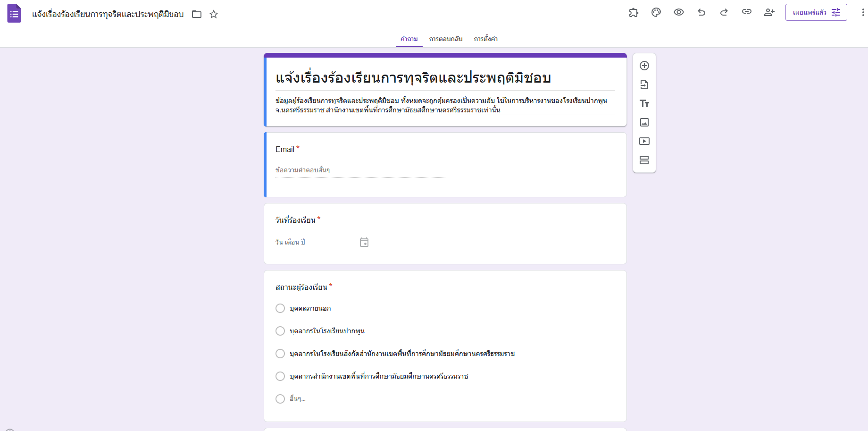
Task: Select the บุคลากรในโรงเรียนปากพูน radio option
Action: pos(280,331)
